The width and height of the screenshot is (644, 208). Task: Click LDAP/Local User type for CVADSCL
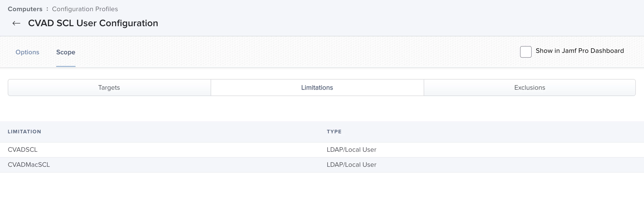pyautogui.click(x=352, y=150)
